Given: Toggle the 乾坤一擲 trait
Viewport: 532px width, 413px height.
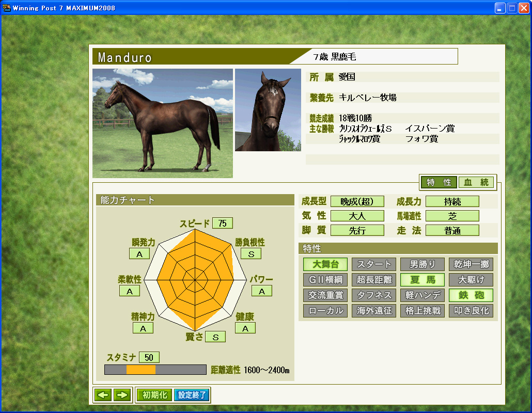Looking at the screenshot, I should pyautogui.click(x=471, y=264).
